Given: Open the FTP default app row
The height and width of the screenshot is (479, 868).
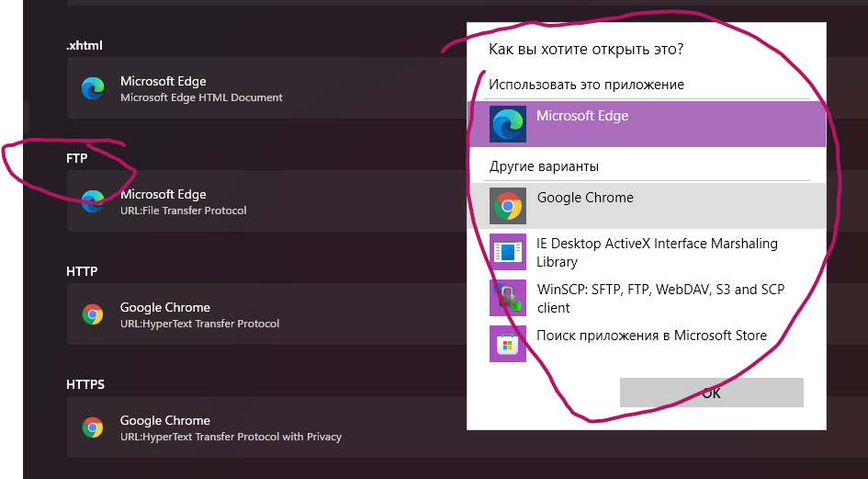Looking at the screenshot, I should [x=468, y=200].
